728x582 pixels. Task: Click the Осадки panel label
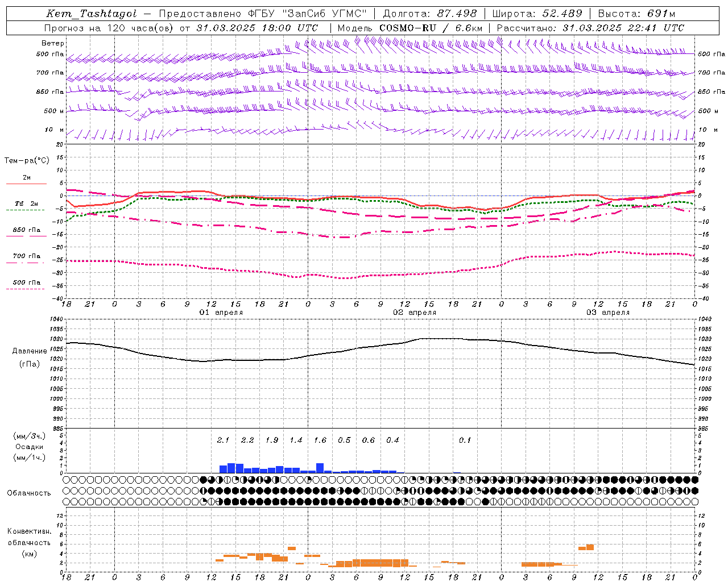[29, 447]
